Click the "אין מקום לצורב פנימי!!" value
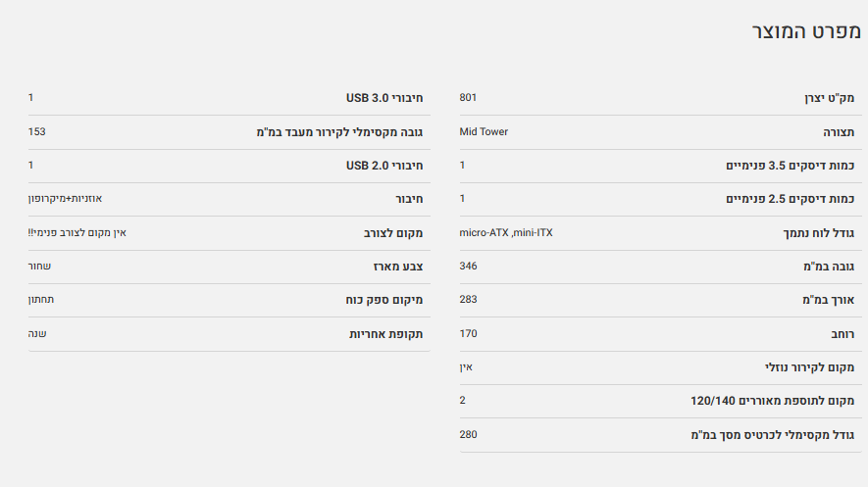868x487 pixels. click(x=77, y=232)
